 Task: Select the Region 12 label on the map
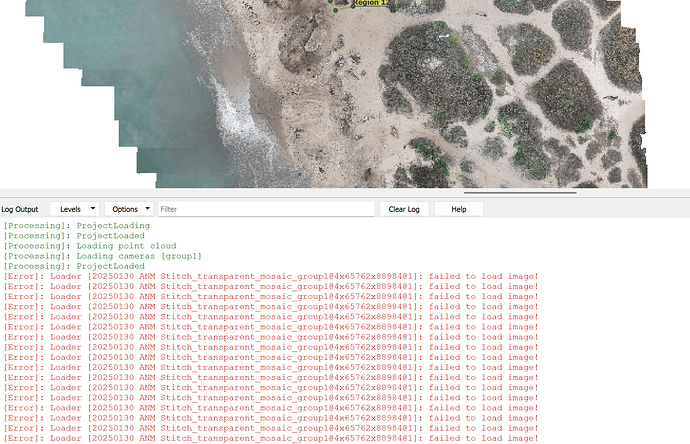[x=371, y=3]
